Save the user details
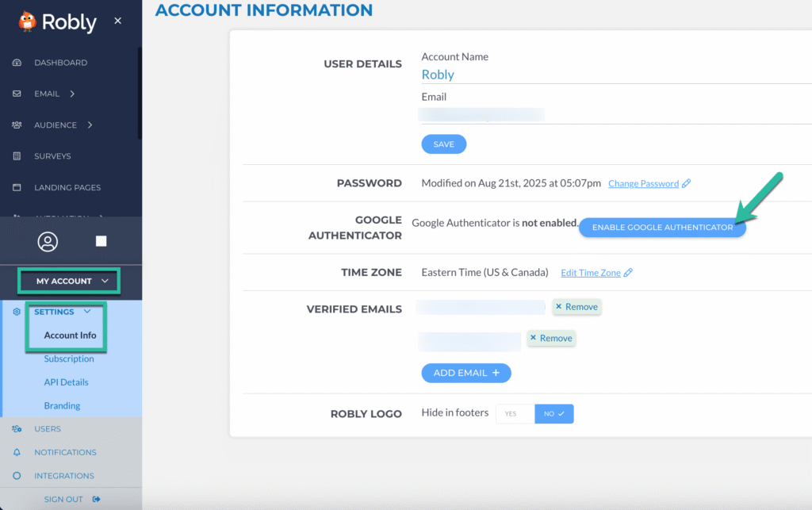Viewport: 812px width, 510px height. pos(444,144)
